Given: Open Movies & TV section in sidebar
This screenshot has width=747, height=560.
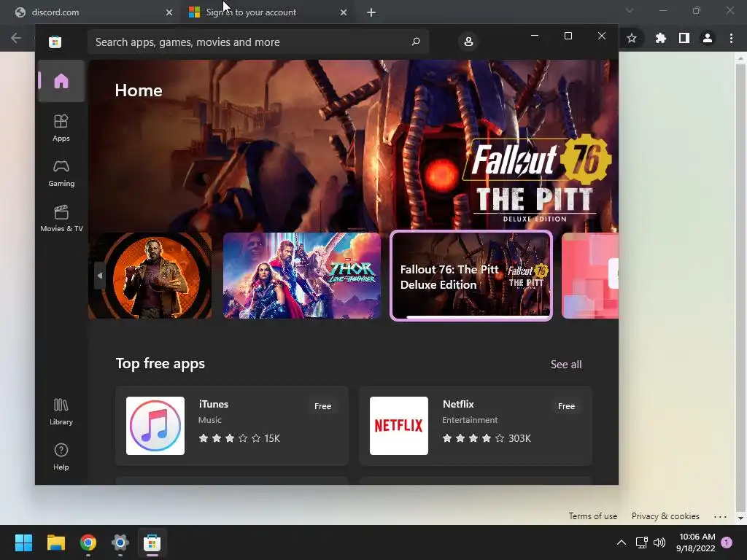Looking at the screenshot, I should 61,219.
